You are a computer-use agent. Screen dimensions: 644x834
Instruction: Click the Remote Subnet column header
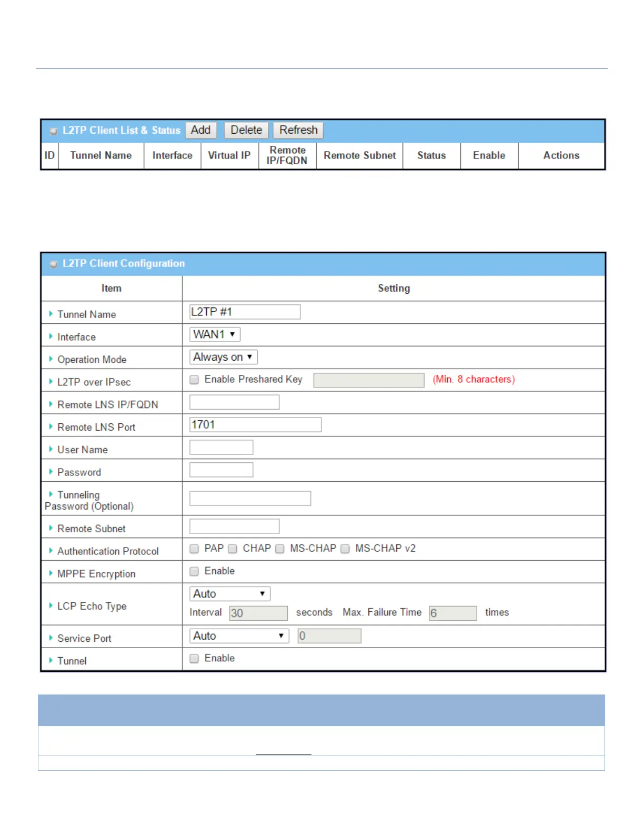[360, 156]
